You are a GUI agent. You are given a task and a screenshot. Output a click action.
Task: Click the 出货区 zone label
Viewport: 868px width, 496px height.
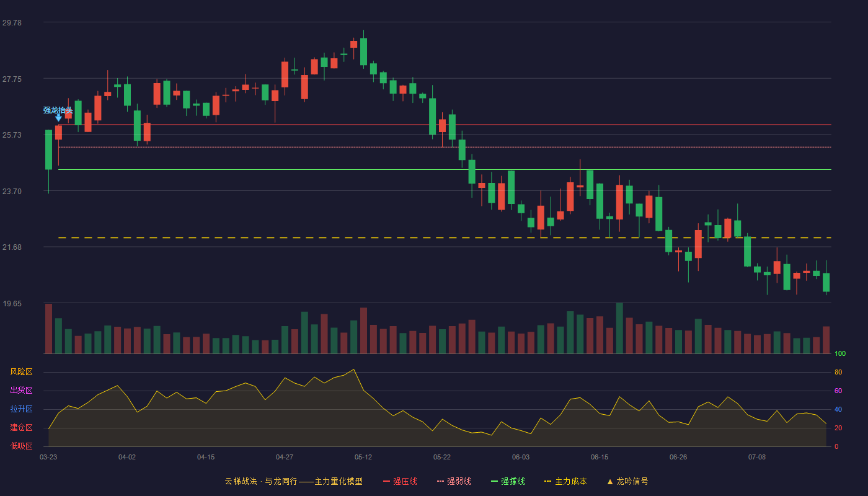[x=21, y=391]
